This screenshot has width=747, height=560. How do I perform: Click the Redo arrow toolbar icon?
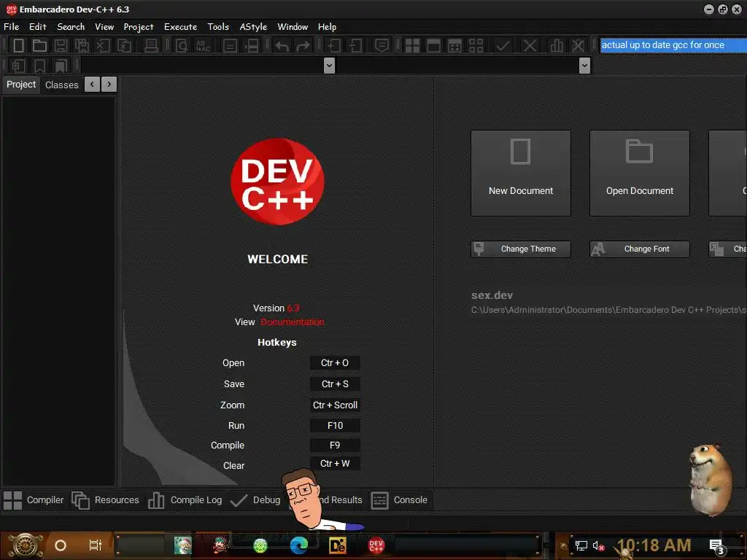tap(303, 46)
